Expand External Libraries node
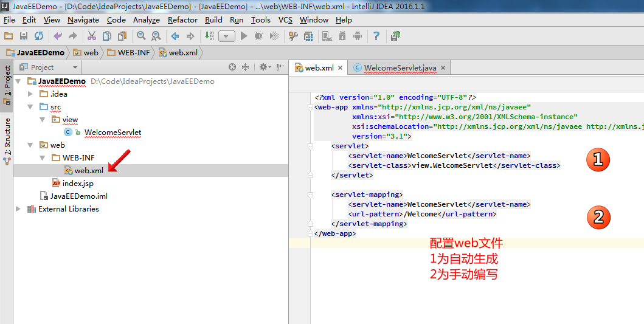Image resolution: width=644 pixels, height=324 pixels. 18,209
